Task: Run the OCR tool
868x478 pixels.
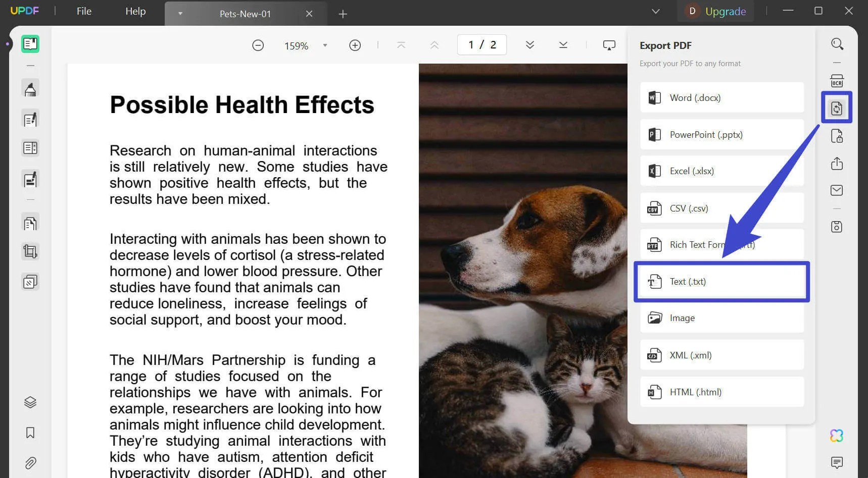Action: pos(837,80)
